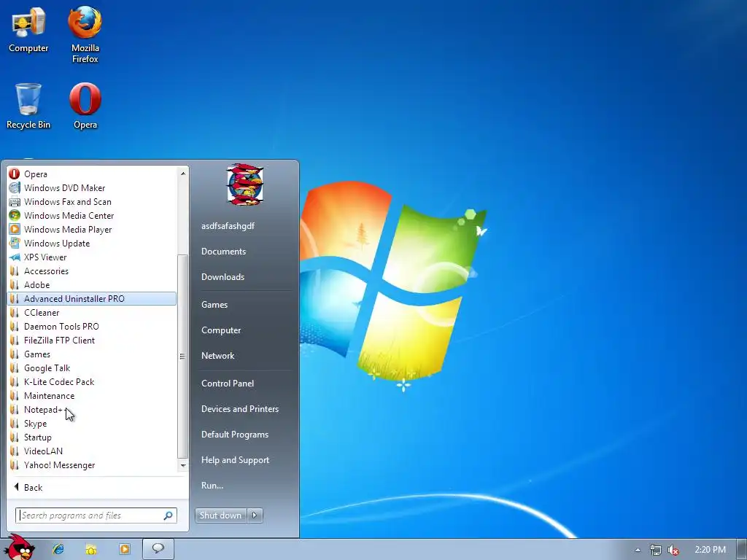This screenshot has width=747, height=560.
Task: Click the program list scroll down arrow
Action: tap(183, 465)
